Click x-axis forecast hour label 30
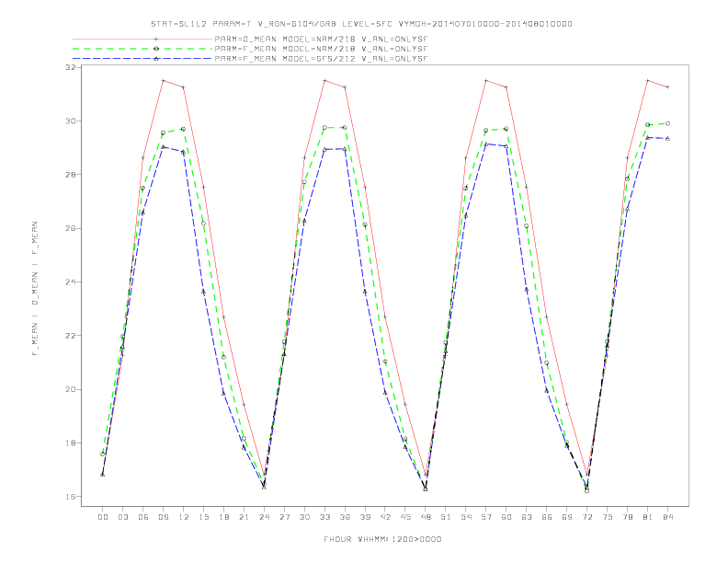The width and height of the screenshot is (728, 563). pos(304,517)
